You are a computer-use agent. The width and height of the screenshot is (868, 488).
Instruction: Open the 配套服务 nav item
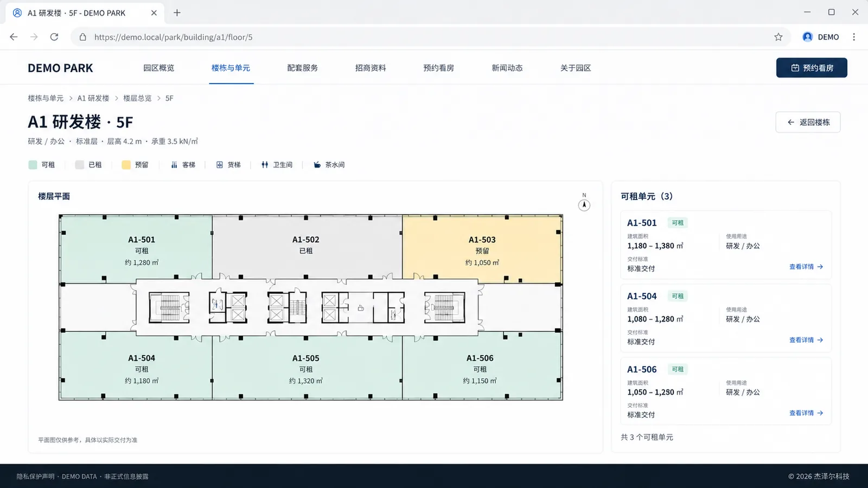tap(303, 68)
